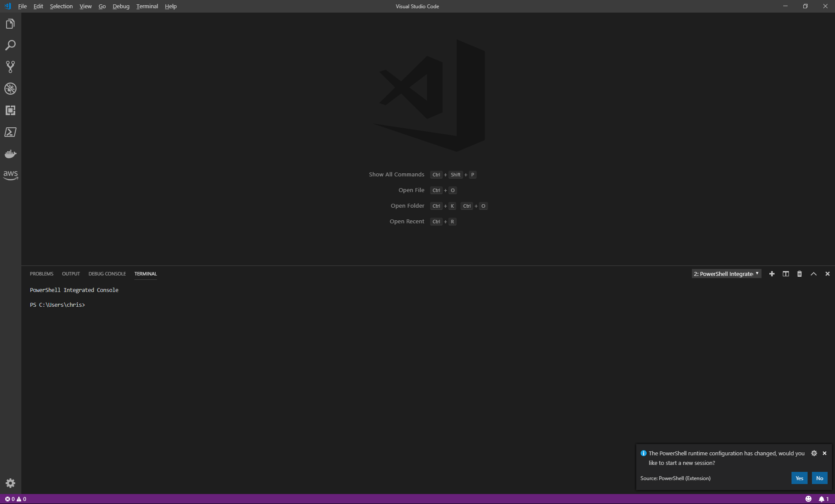The image size is (835, 504).
Task: Click Yes to start new PowerShell session
Action: 799,478
